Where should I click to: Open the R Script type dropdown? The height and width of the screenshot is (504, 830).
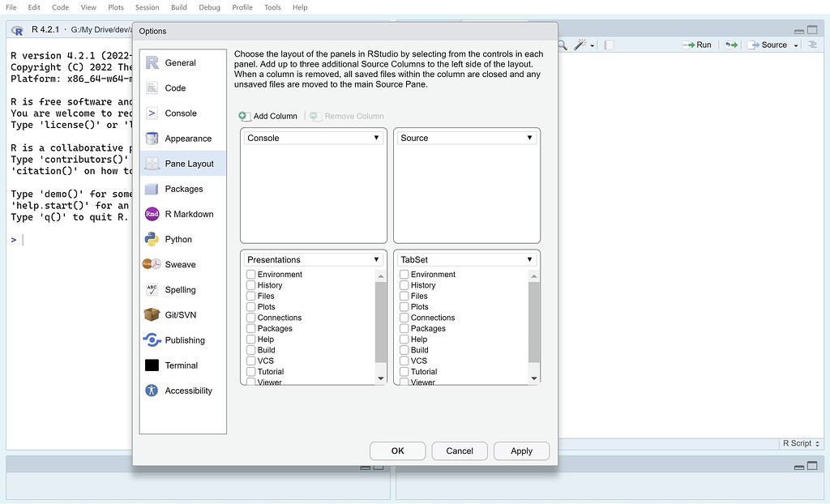pyautogui.click(x=801, y=443)
